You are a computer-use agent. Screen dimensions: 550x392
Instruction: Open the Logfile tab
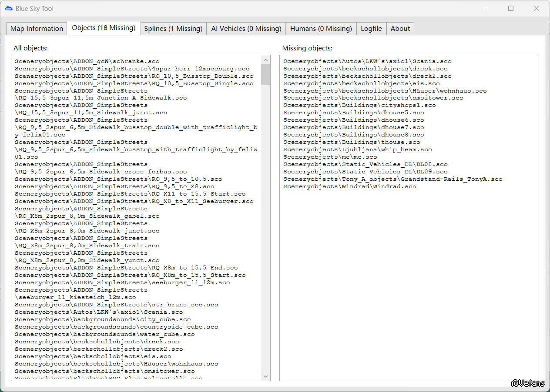tap(371, 29)
